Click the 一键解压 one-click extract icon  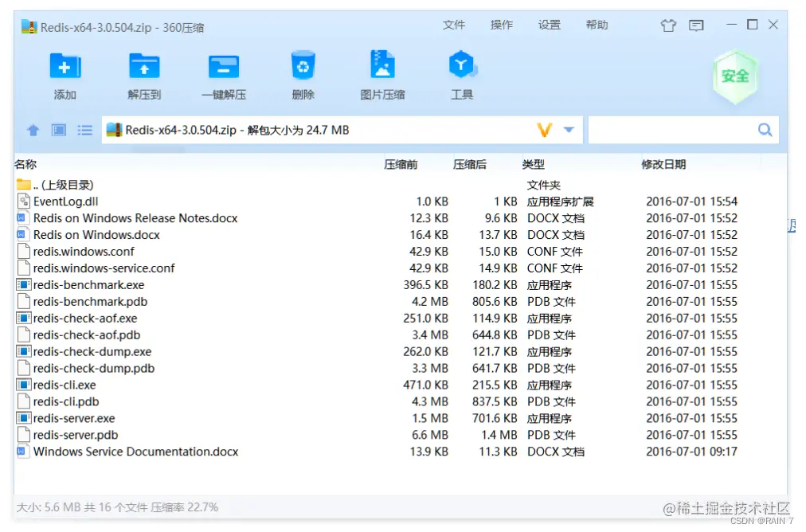click(x=224, y=66)
